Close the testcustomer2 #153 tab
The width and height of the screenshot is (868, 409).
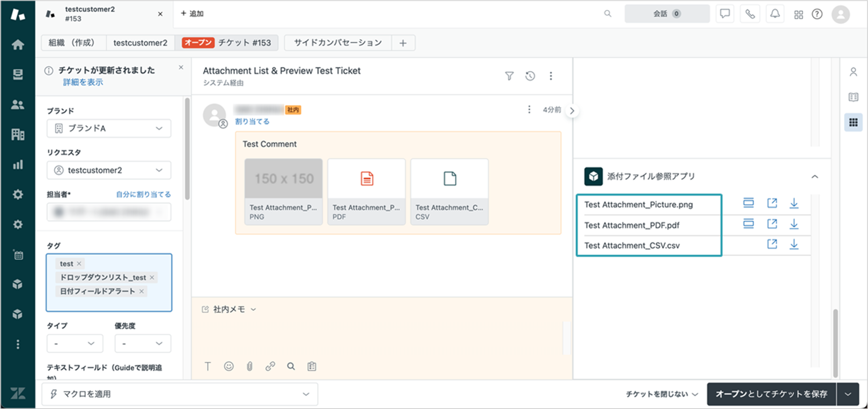(x=160, y=14)
